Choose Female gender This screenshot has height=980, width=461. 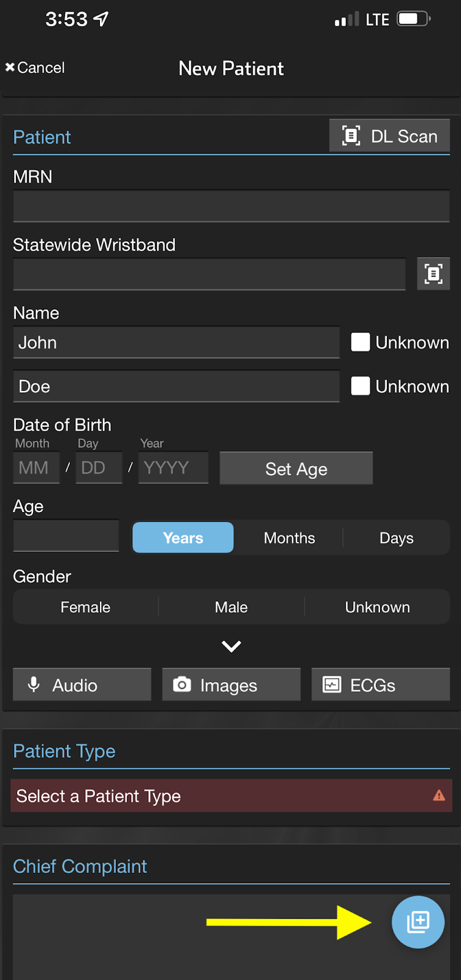pyautogui.click(x=85, y=607)
